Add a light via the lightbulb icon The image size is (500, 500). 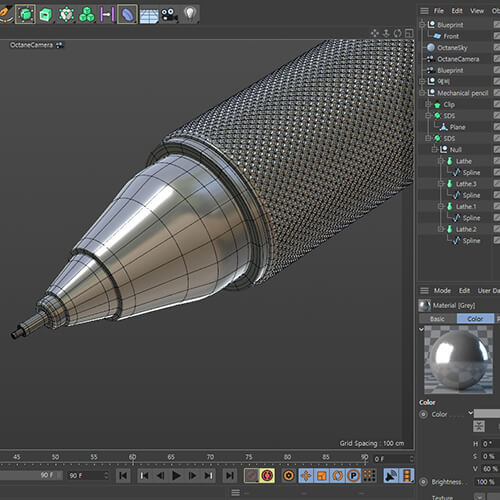coord(190,14)
